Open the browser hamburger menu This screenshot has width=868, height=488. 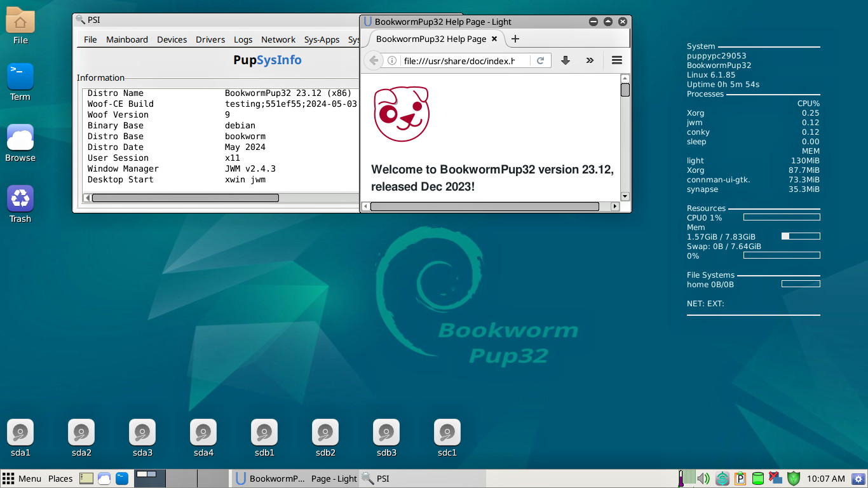[x=616, y=60]
